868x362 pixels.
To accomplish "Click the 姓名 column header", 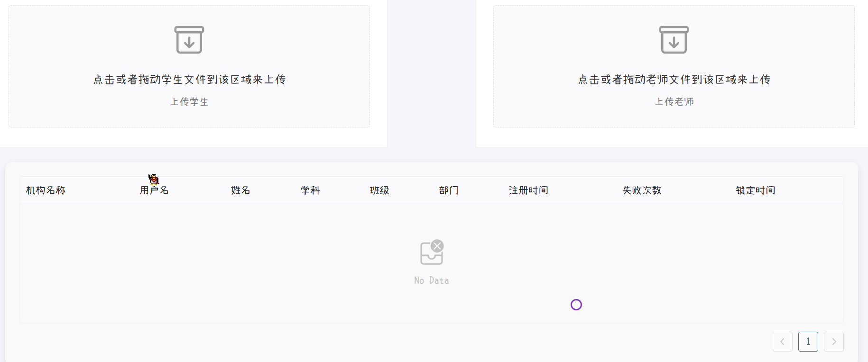I will [240, 190].
